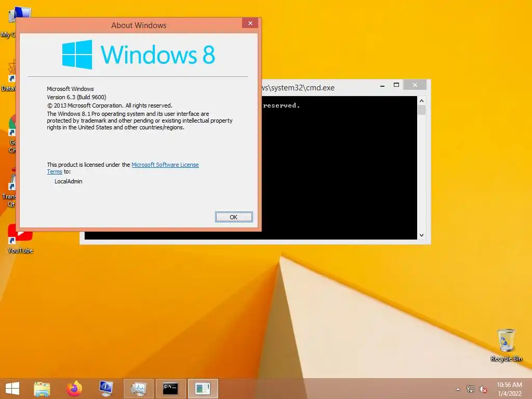Click the cmd.exe window title text
Viewport: 532px width, 399px height.
pos(298,88)
